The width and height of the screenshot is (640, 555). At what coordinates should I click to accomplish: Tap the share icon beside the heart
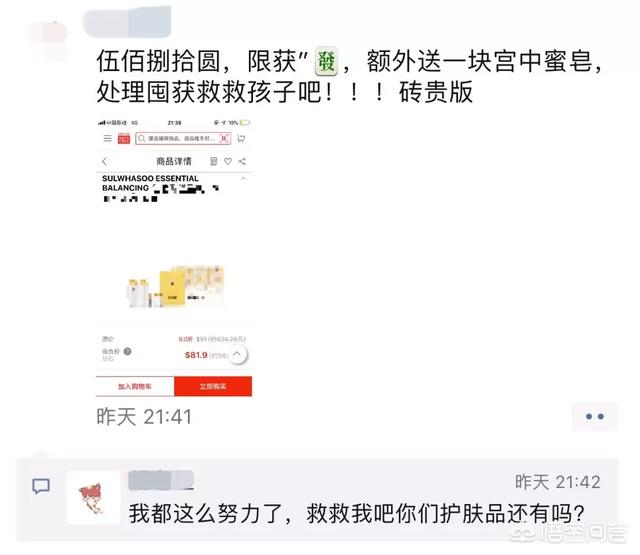(x=242, y=162)
